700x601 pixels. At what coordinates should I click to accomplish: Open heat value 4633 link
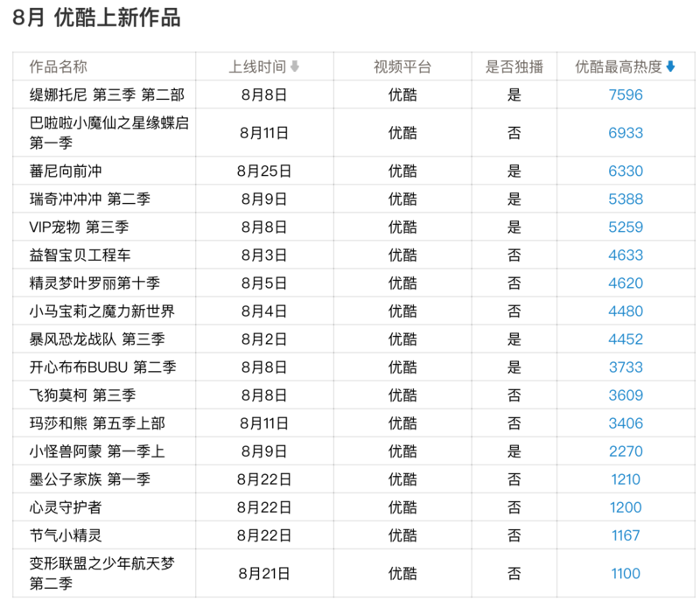tap(626, 255)
